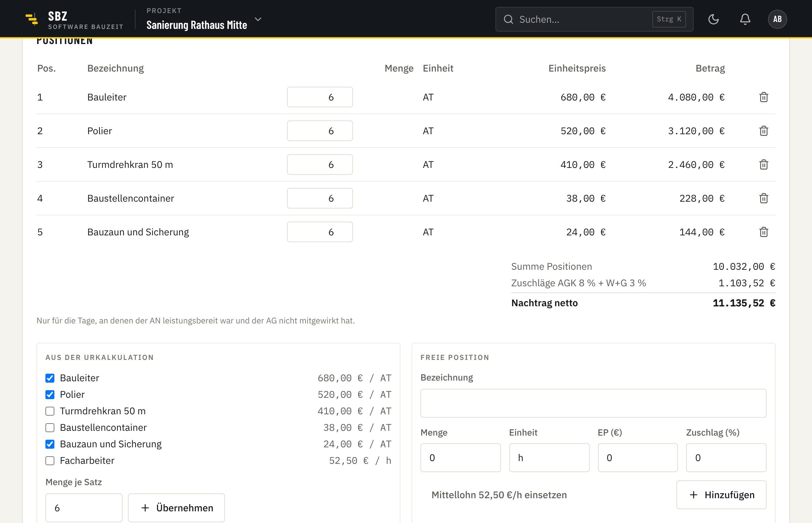Image resolution: width=812 pixels, height=523 pixels.
Task: Click Mittellohn 52,50 €/h einsetzen
Action: point(499,495)
